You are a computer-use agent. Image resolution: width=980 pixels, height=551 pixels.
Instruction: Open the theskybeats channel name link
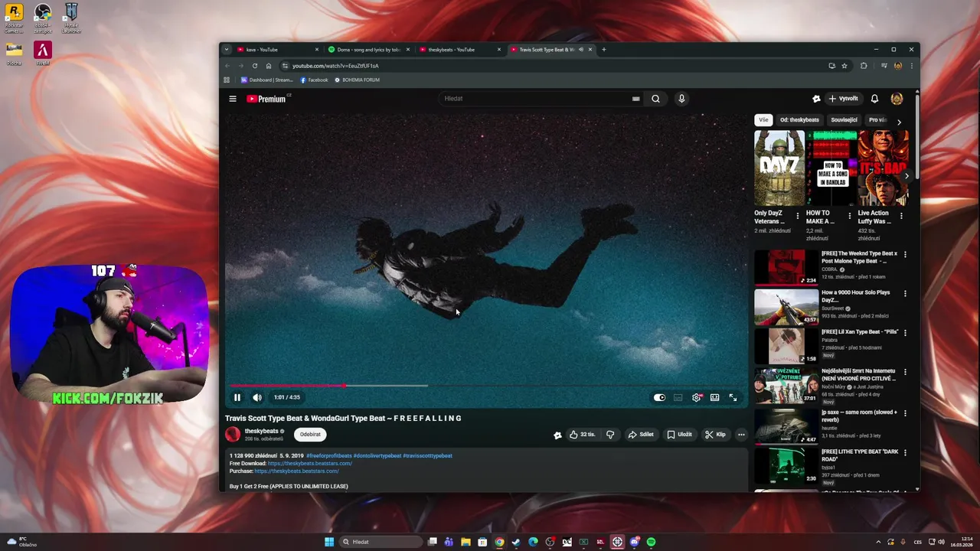(261, 431)
